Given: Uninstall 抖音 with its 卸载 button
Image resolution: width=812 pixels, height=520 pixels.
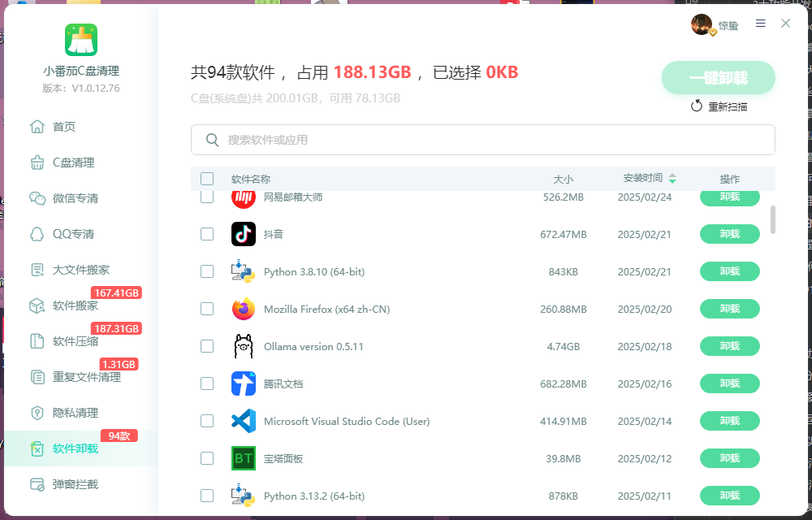Looking at the screenshot, I should click(730, 234).
